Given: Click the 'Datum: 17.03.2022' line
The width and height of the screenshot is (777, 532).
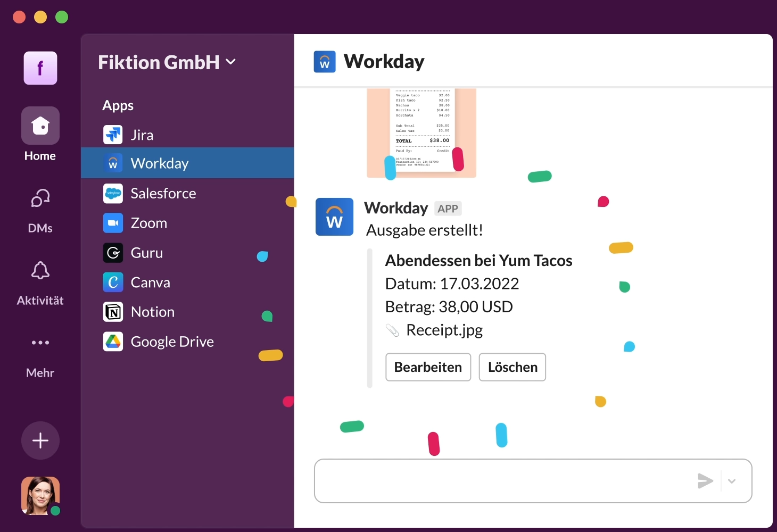Looking at the screenshot, I should [x=452, y=284].
